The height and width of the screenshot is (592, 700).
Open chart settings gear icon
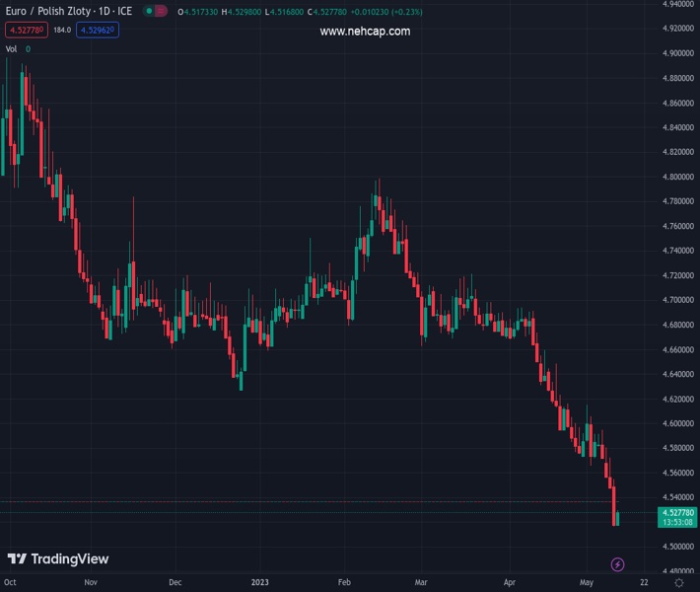[x=678, y=583]
